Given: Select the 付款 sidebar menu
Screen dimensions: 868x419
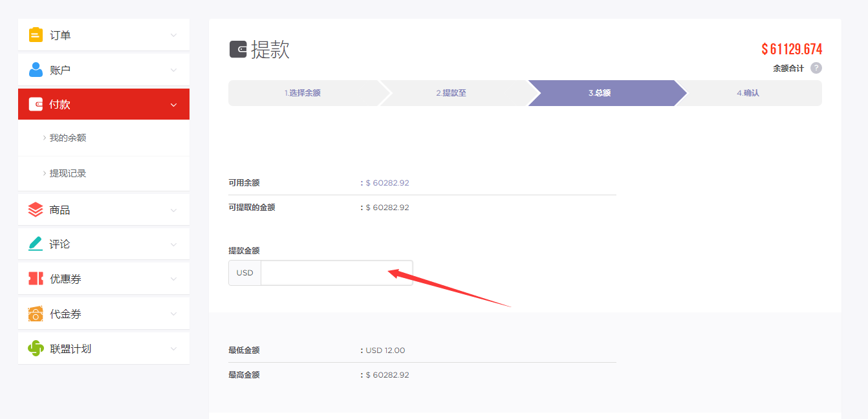Looking at the screenshot, I should [x=103, y=104].
